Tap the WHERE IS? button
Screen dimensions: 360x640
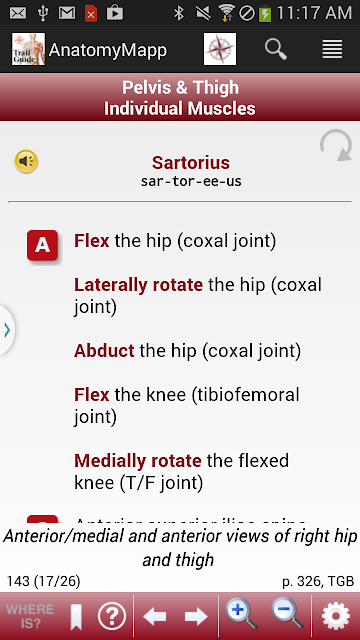30,616
